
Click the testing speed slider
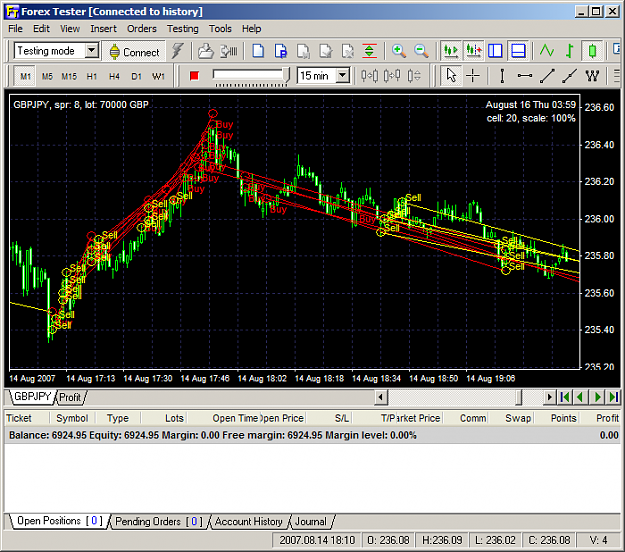(x=250, y=76)
